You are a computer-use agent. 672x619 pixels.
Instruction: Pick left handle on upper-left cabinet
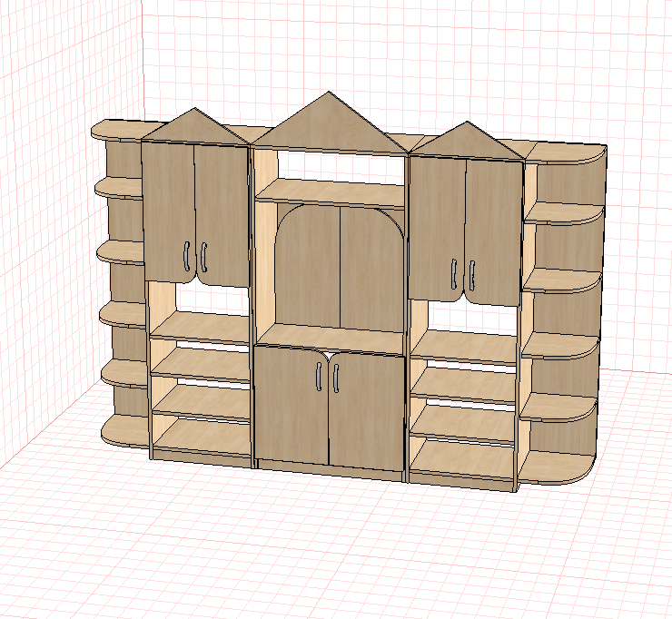pyautogui.click(x=186, y=256)
